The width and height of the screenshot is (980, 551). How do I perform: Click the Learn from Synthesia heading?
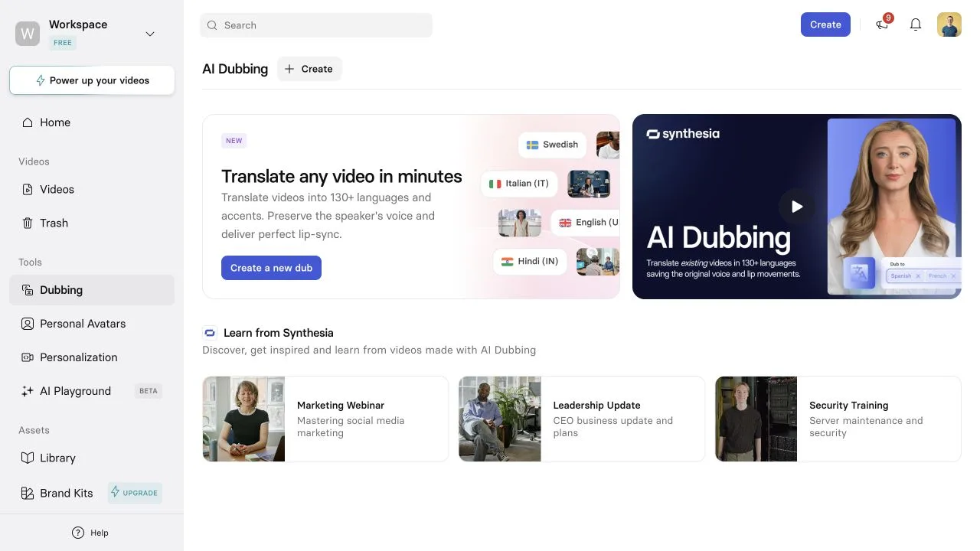(279, 333)
